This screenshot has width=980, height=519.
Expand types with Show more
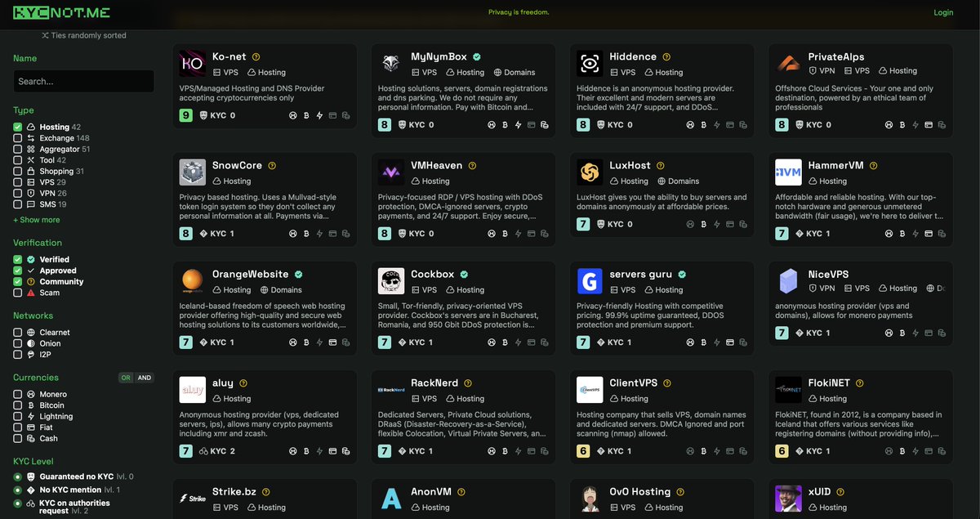(x=36, y=220)
